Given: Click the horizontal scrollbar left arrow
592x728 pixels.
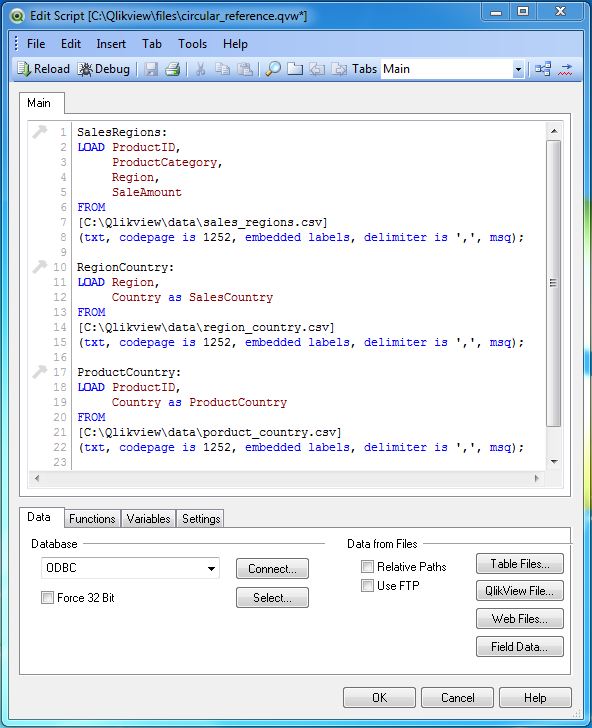Looking at the screenshot, I should (x=37, y=478).
